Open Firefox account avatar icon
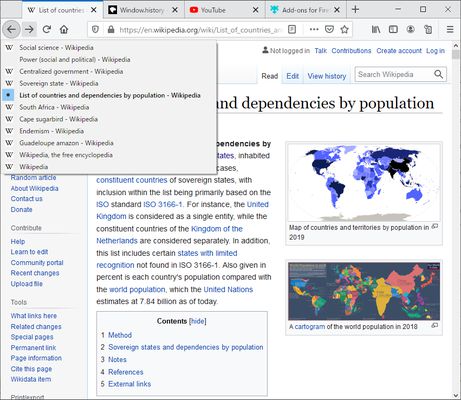The width and height of the screenshot is (461, 400). [x=411, y=30]
